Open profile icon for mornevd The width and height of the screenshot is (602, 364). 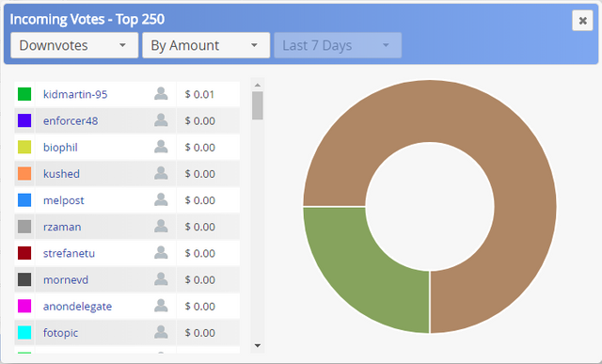[161, 279]
